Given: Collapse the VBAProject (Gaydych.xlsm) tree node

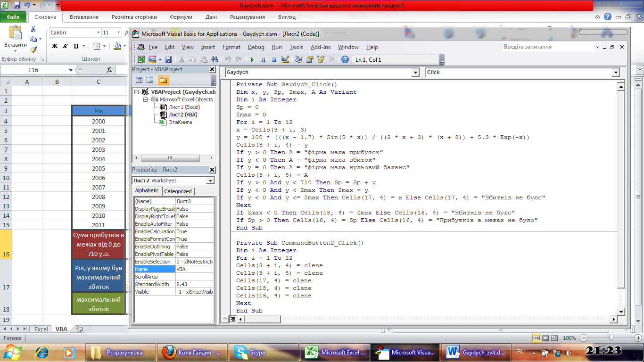Looking at the screenshot, I should (137, 92).
